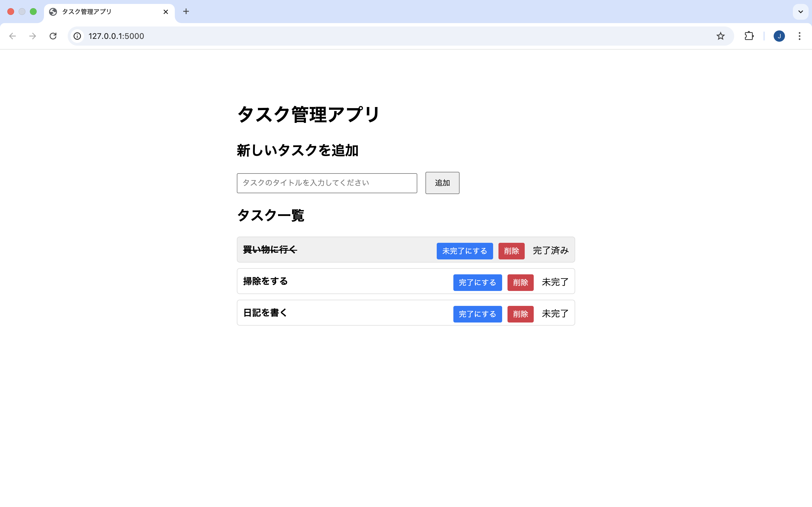Image resolution: width=812 pixels, height=507 pixels.
Task: Click the browser back navigation arrow
Action: (12, 36)
